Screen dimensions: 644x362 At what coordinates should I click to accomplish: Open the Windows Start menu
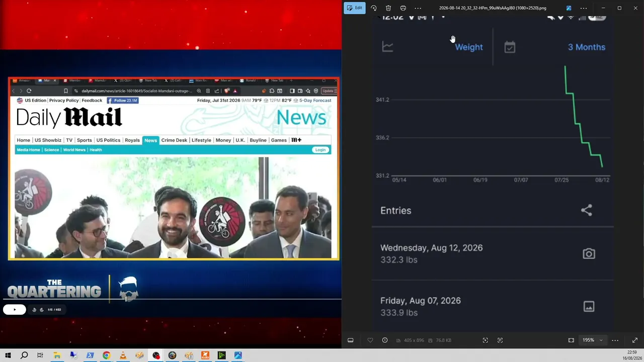[x=8, y=355]
